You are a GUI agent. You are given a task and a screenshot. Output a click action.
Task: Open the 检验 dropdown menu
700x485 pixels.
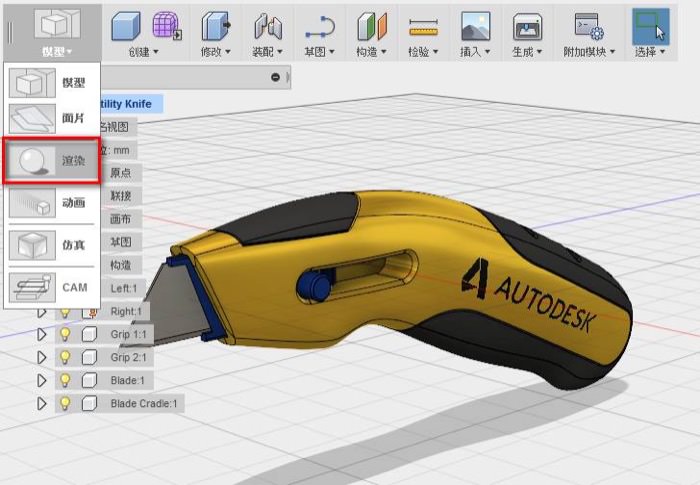click(423, 52)
